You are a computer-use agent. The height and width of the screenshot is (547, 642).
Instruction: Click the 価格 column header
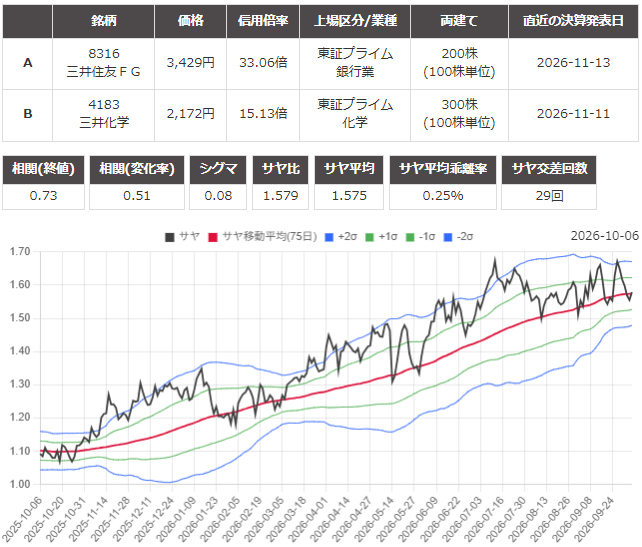[x=190, y=21]
